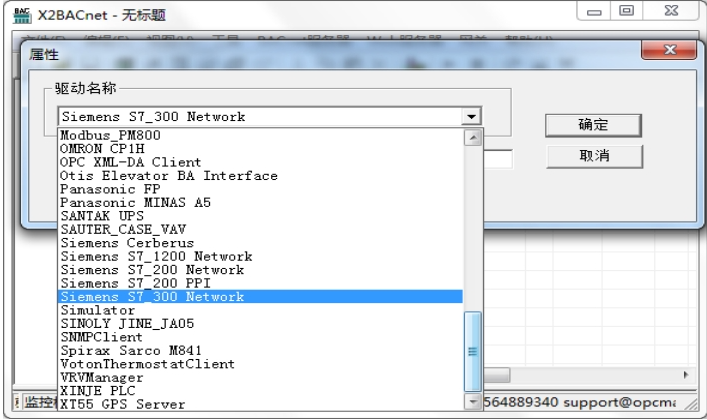
Task: Click the 确定 confirm button
Action: 593,125
